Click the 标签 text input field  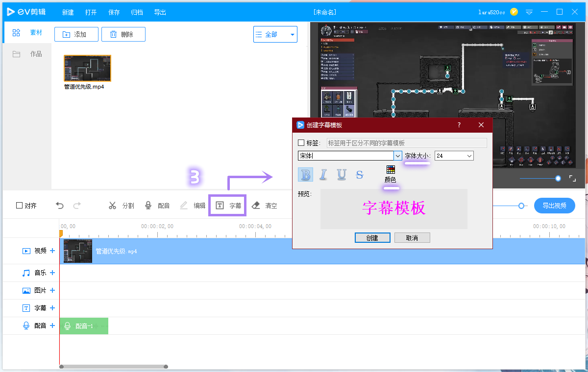point(407,143)
